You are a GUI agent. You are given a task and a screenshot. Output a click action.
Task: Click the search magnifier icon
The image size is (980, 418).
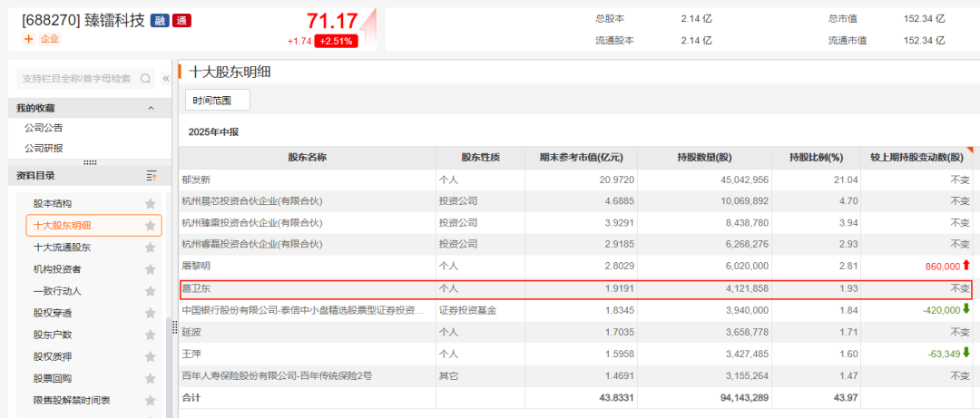click(x=145, y=79)
